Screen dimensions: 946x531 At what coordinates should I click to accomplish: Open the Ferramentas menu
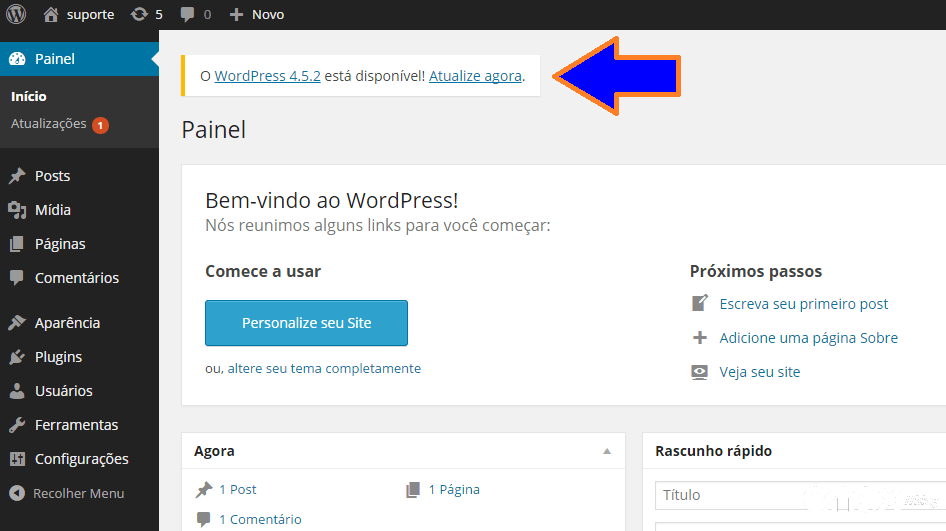79,425
